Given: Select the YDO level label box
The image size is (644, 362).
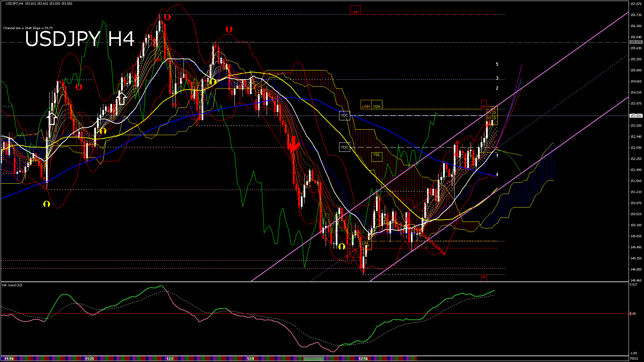Looking at the screenshot, I should click(x=344, y=147).
